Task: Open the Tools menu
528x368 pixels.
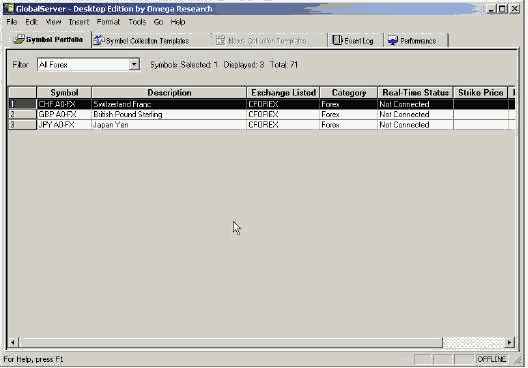Action: coord(137,22)
